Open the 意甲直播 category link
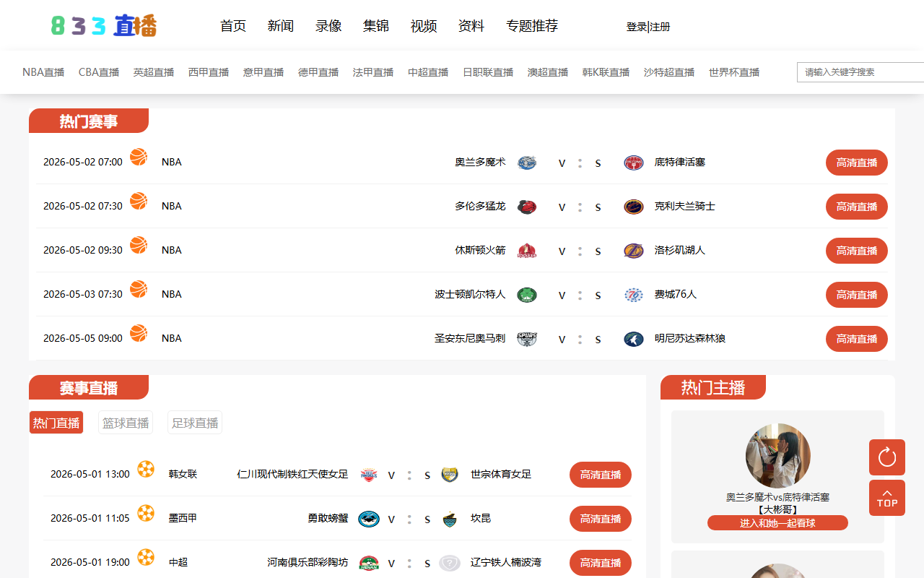 click(263, 72)
